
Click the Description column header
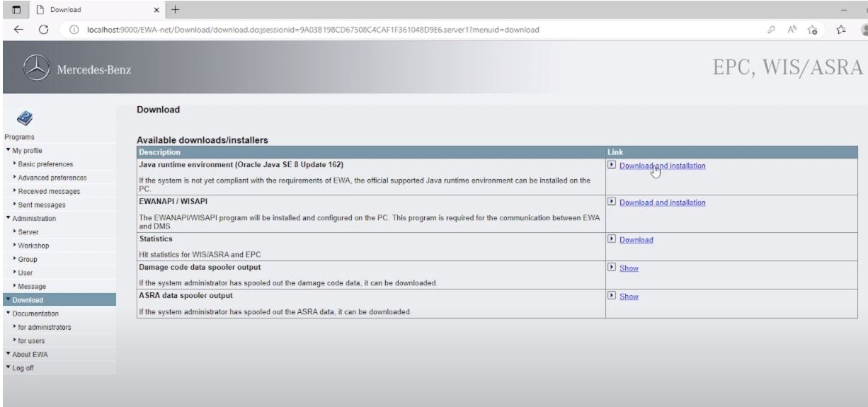click(161, 151)
